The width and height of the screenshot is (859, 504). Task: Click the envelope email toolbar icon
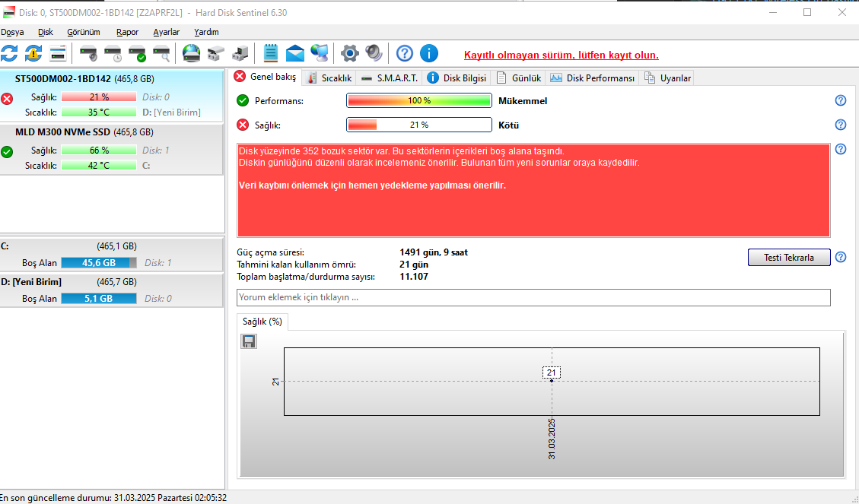pyautogui.click(x=294, y=54)
